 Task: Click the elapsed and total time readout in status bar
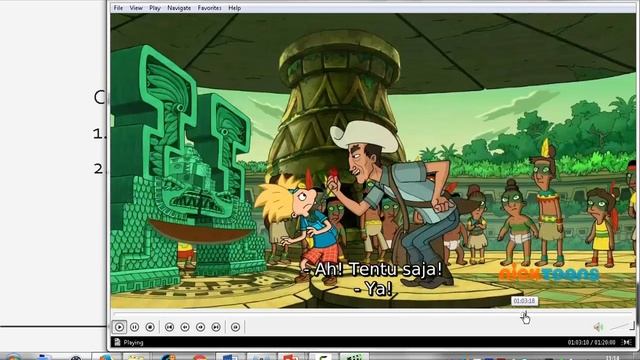pos(591,342)
